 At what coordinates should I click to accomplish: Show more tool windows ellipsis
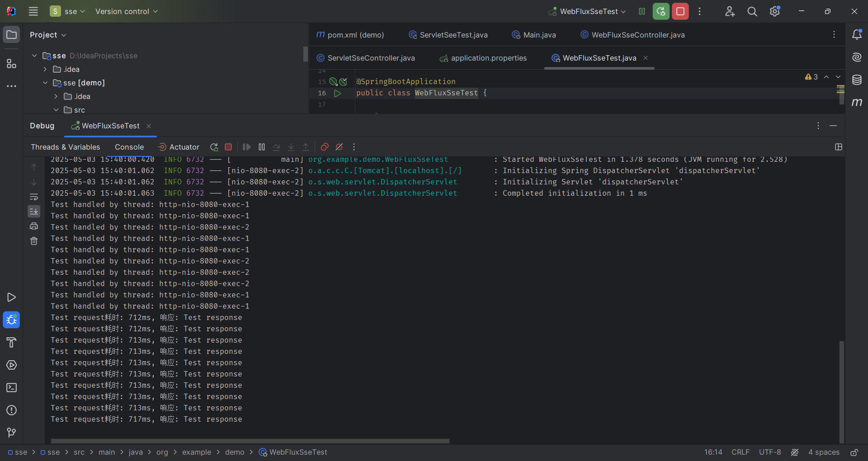click(x=12, y=86)
